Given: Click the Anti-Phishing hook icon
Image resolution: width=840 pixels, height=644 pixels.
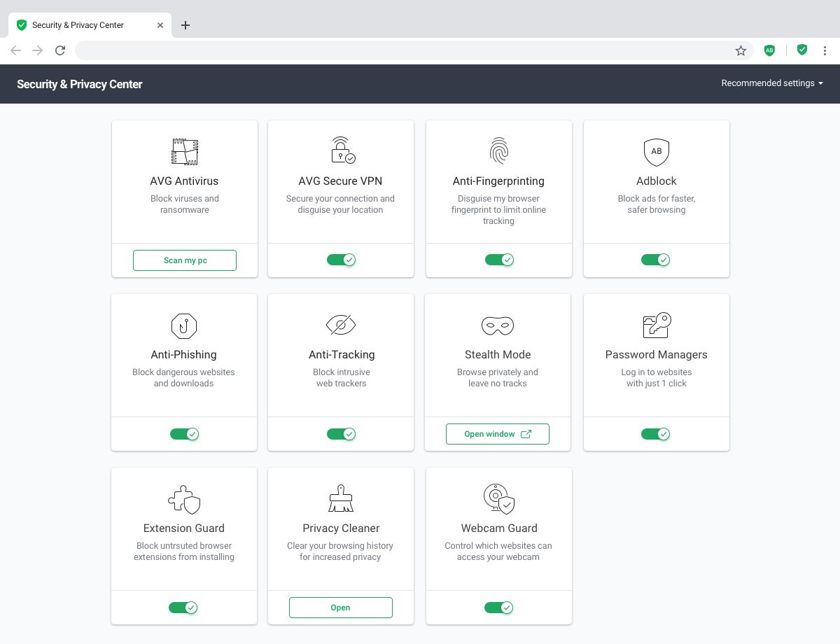Looking at the screenshot, I should coord(184,325).
